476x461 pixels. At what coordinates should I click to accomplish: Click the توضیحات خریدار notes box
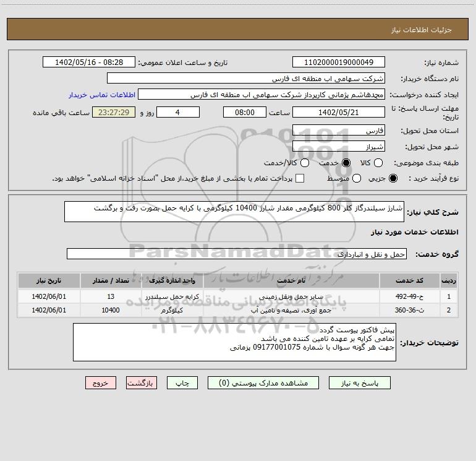tap(234, 342)
